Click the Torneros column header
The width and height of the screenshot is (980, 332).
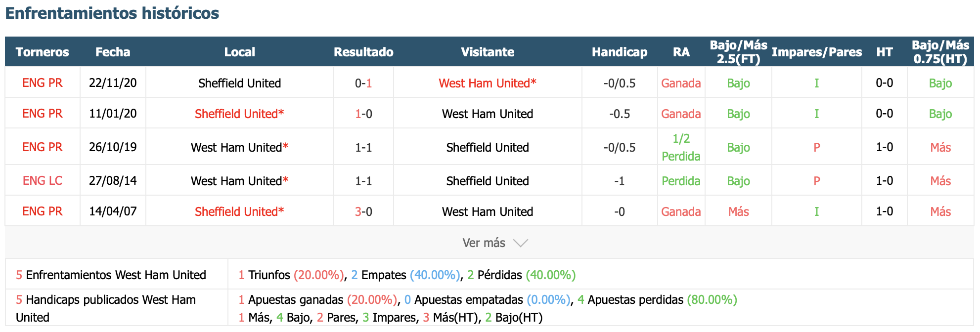tap(43, 52)
